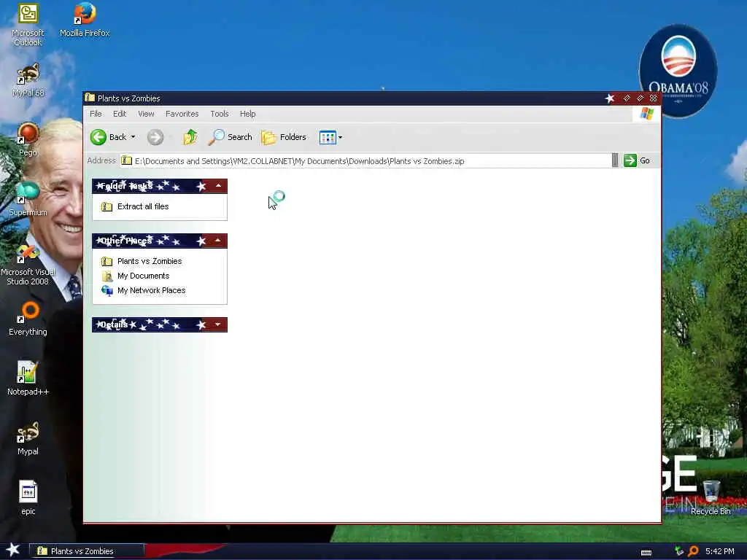Screen dimensions: 747x560
Task: Click the safely remove hardware tray icon
Action: 679,551
